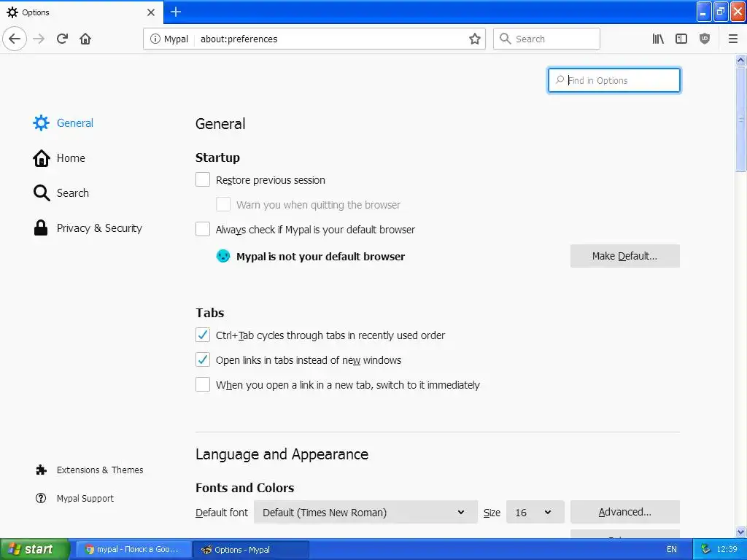Click the magnifier icon in the Search bar
The height and width of the screenshot is (560, 747).
(x=505, y=39)
